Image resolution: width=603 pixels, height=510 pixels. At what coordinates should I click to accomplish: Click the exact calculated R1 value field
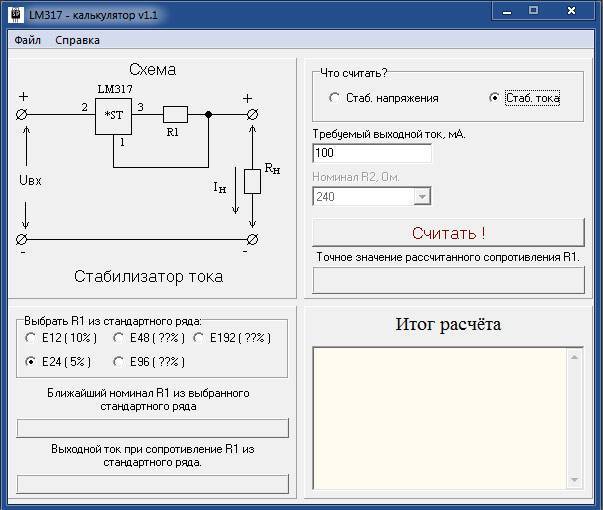click(448, 280)
